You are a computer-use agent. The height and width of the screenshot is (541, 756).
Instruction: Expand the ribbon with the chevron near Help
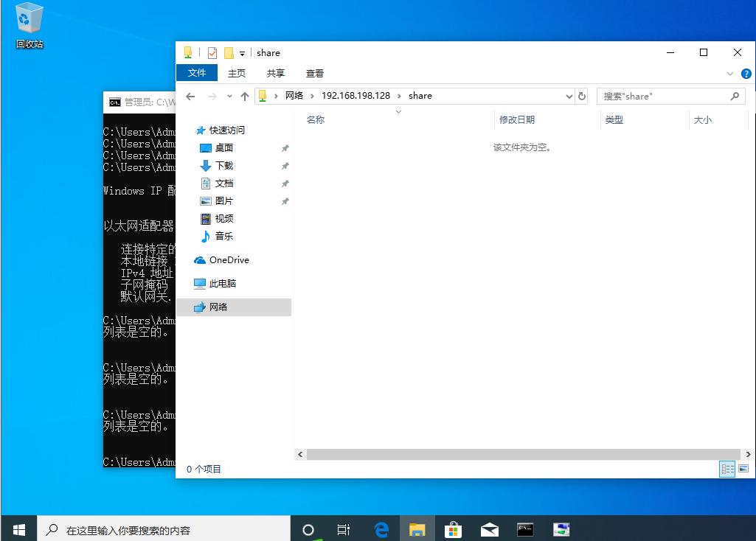coord(729,73)
